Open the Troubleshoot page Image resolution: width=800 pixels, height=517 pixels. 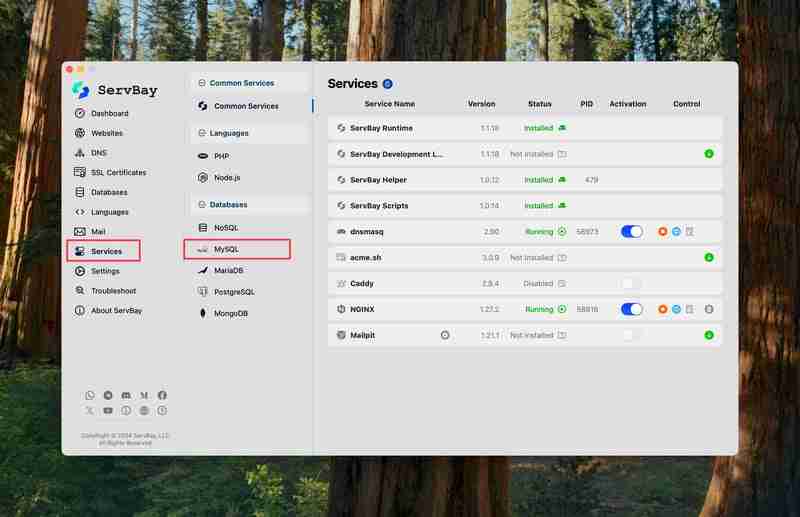point(113,291)
